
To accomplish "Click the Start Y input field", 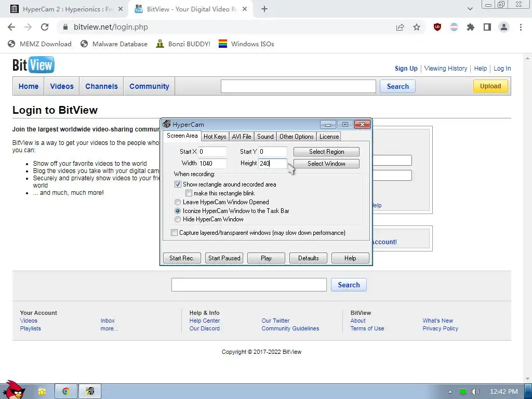I will pyautogui.click(x=273, y=152).
